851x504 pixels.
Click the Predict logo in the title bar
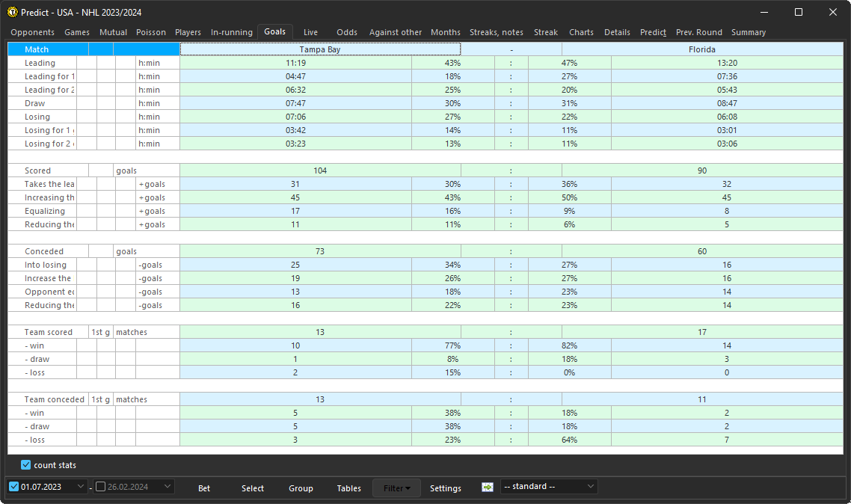click(x=12, y=12)
